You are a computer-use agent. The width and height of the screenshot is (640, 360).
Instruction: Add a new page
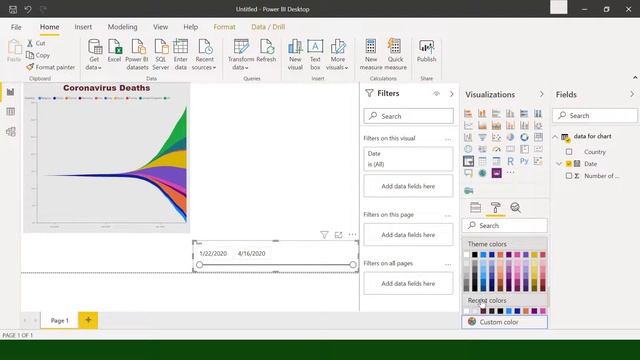click(x=88, y=320)
